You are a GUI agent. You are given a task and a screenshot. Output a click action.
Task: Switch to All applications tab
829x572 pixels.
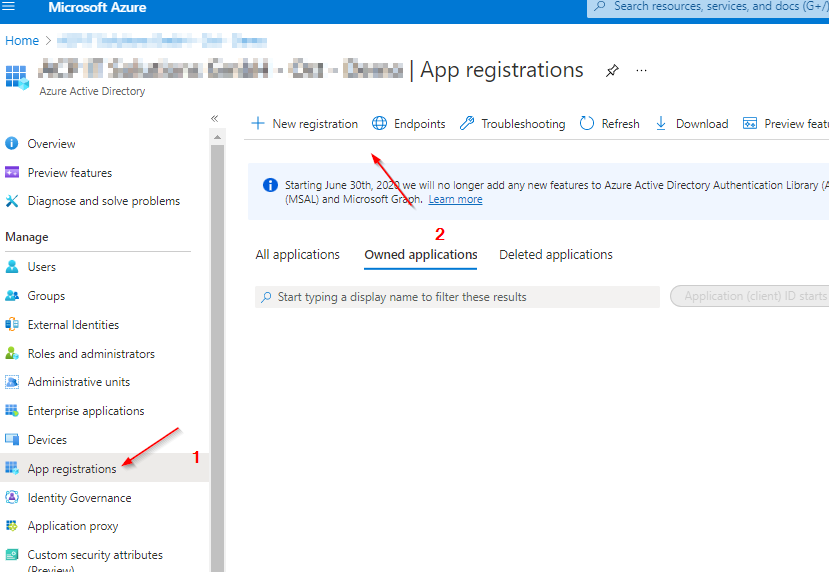(x=298, y=255)
